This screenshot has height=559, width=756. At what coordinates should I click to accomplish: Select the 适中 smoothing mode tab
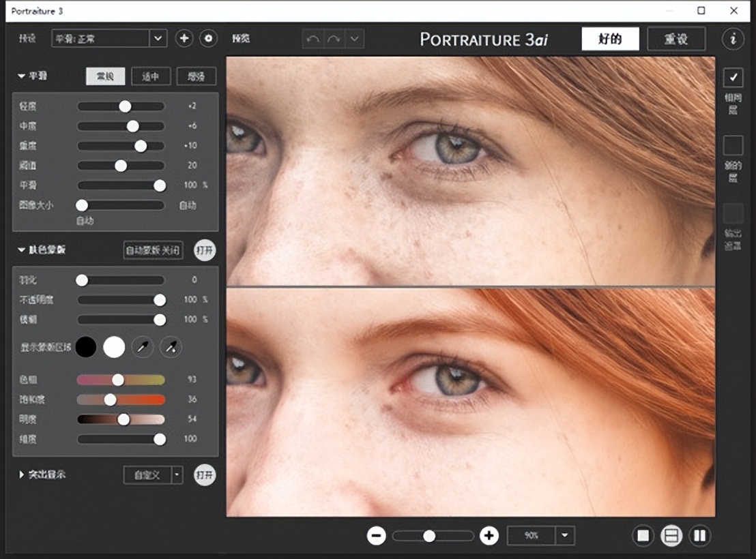coord(150,76)
